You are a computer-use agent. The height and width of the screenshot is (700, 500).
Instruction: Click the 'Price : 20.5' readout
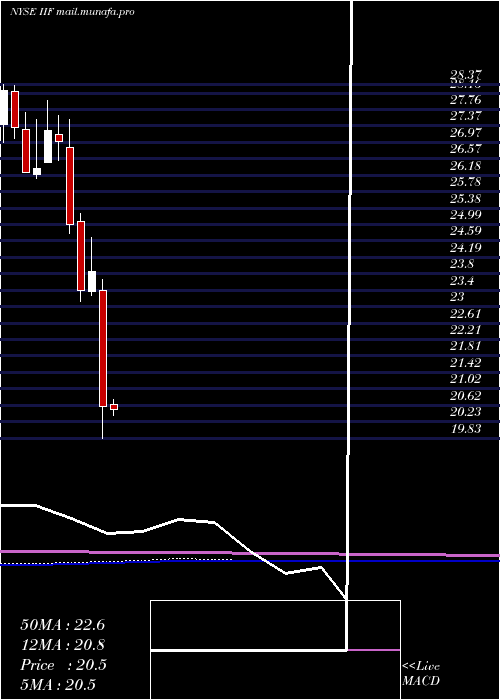63,665
